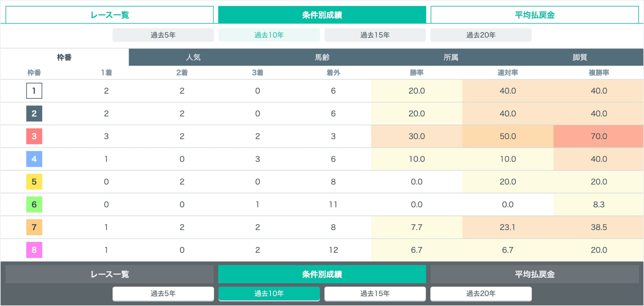This screenshot has width=644, height=306.
Task: Click the pink gate number 8 badge
Action: (34, 250)
